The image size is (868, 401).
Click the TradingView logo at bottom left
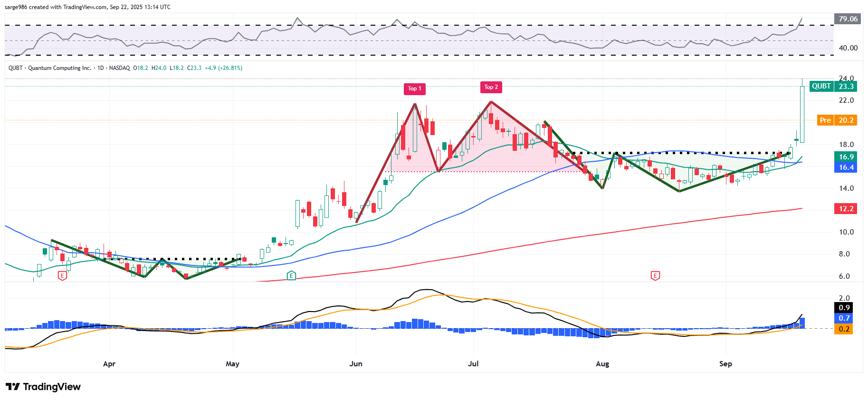coord(43,387)
